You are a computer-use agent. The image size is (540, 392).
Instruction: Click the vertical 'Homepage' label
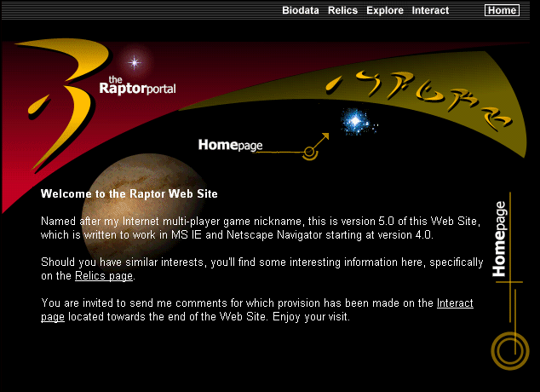pyautogui.click(x=499, y=239)
